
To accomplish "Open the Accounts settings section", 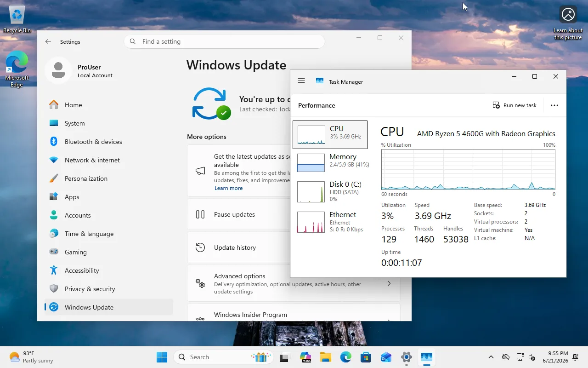I will pos(109,215).
